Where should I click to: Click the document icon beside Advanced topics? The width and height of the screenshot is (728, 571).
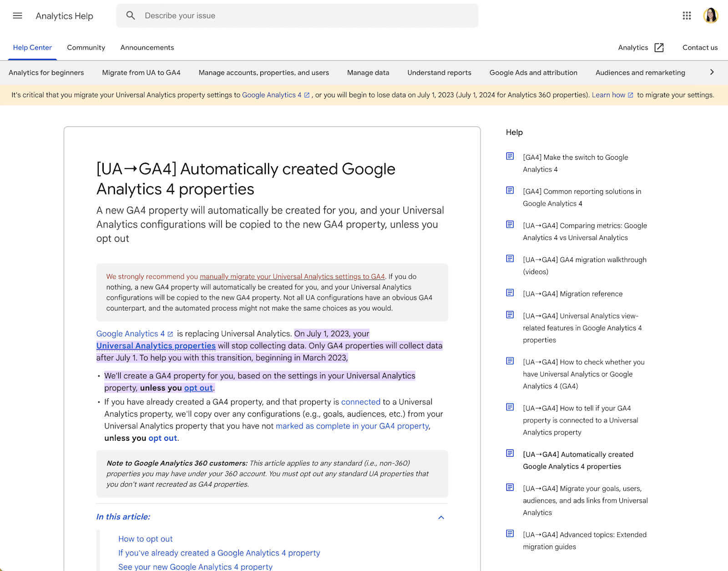click(x=510, y=533)
